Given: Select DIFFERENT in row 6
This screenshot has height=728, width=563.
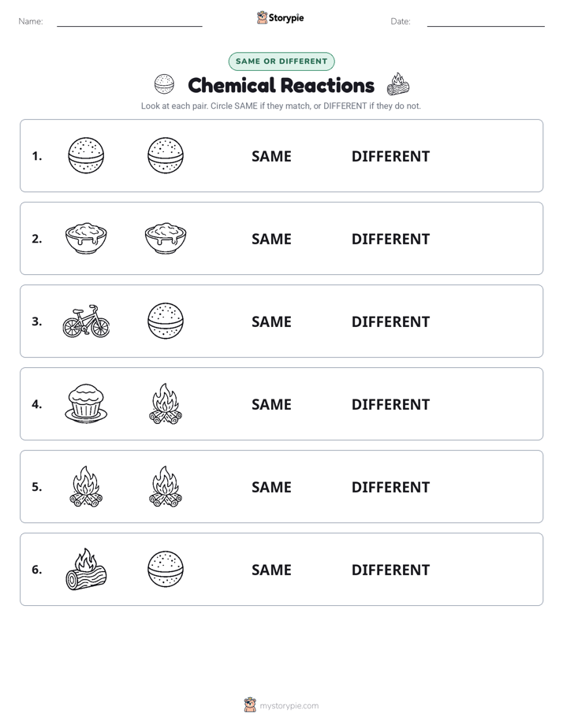Looking at the screenshot, I should point(390,570).
